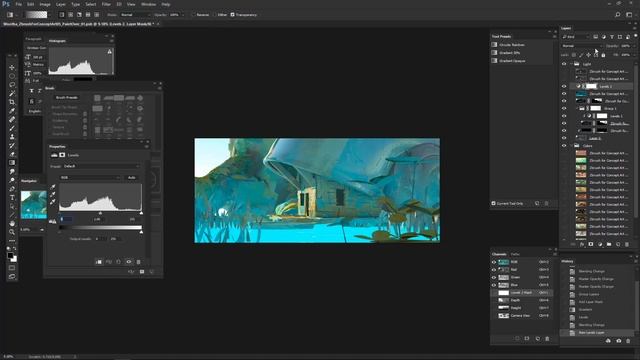Hide the Red channel
This screenshot has height=360, width=640.
pyautogui.click(x=494, y=270)
